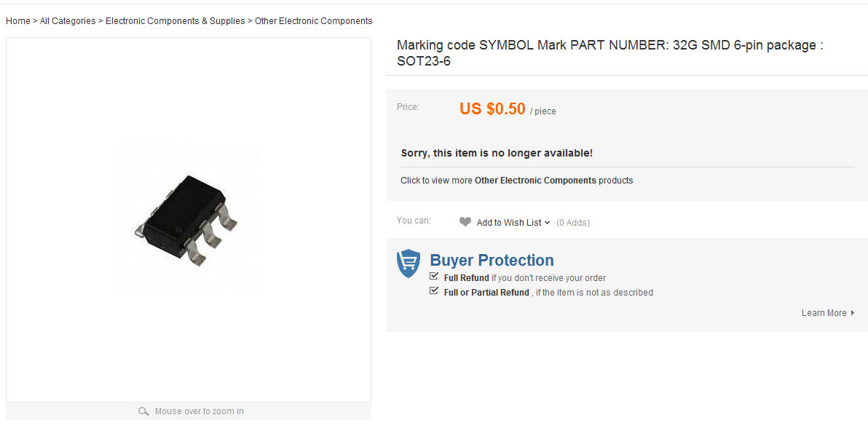Click the heart icon beside Add to Wish List
Screen dimensions: 868x431
pos(465,222)
